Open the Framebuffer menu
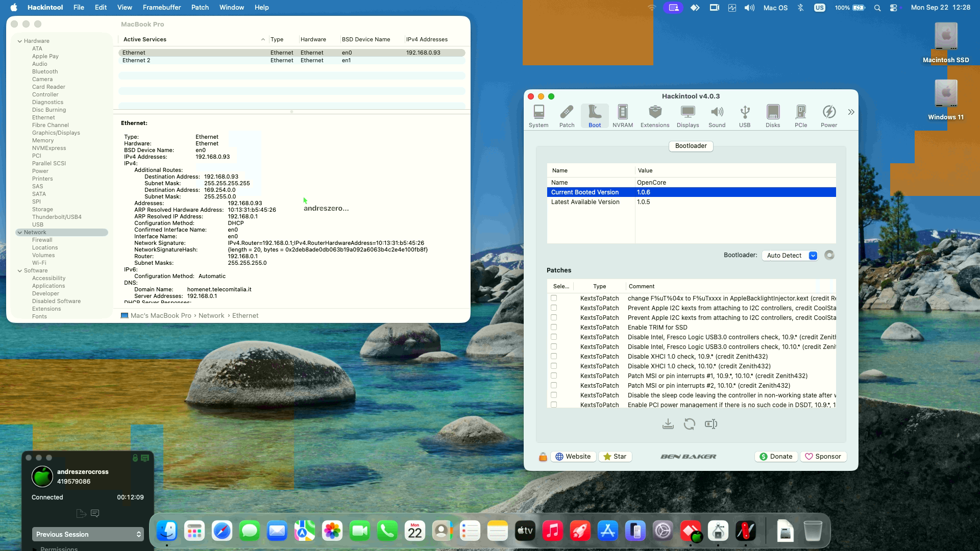This screenshot has width=980, height=551. (162, 8)
